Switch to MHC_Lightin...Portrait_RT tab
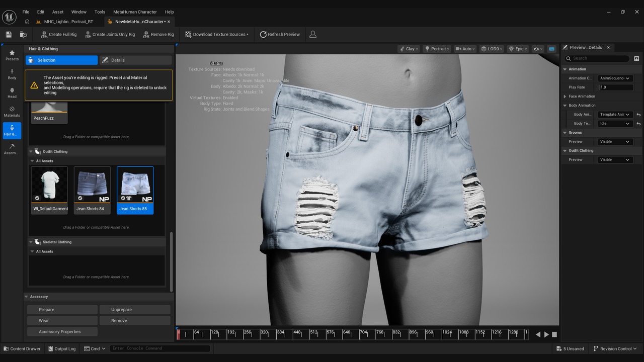Screen dimensions: 644x362 (x=68, y=22)
